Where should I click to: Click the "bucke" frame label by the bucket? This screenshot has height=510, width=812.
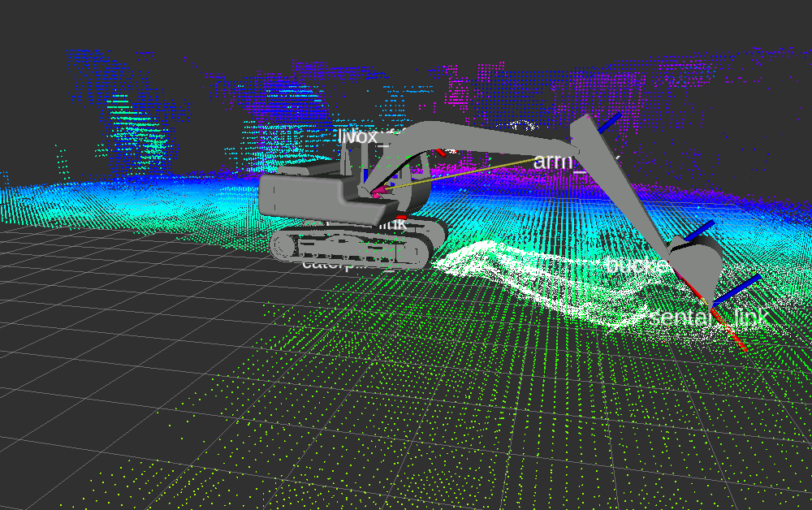pos(637,265)
